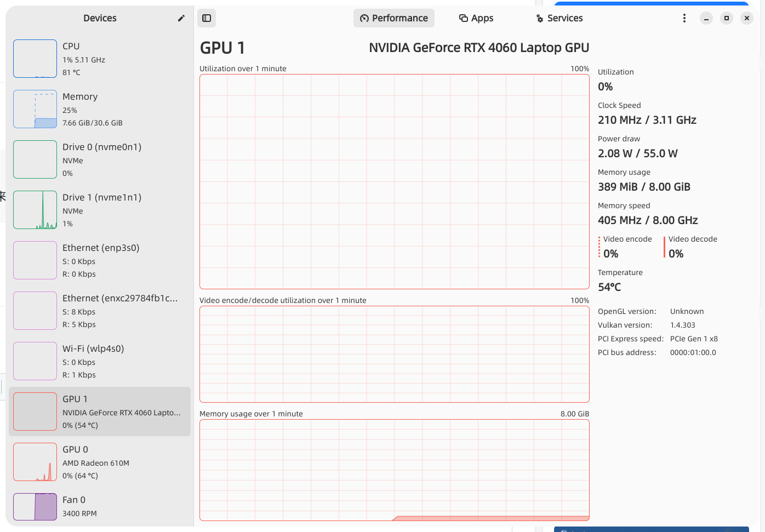Open Ethernet (enp3s0) device entry

tap(100, 260)
